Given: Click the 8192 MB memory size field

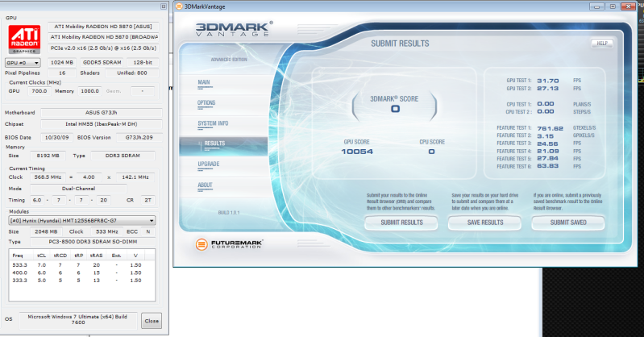Looking at the screenshot, I should pyautogui.click(x=48, y=156).
